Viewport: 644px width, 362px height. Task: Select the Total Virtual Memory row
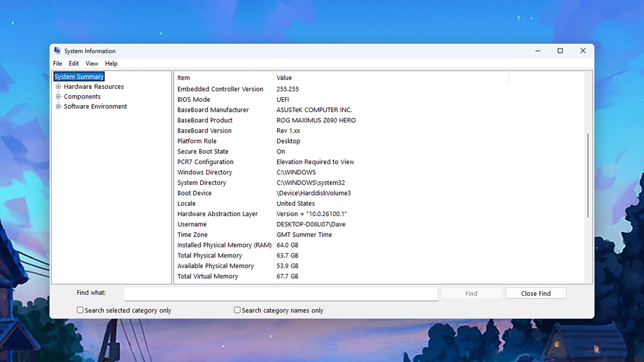click(x=341, y=276)
